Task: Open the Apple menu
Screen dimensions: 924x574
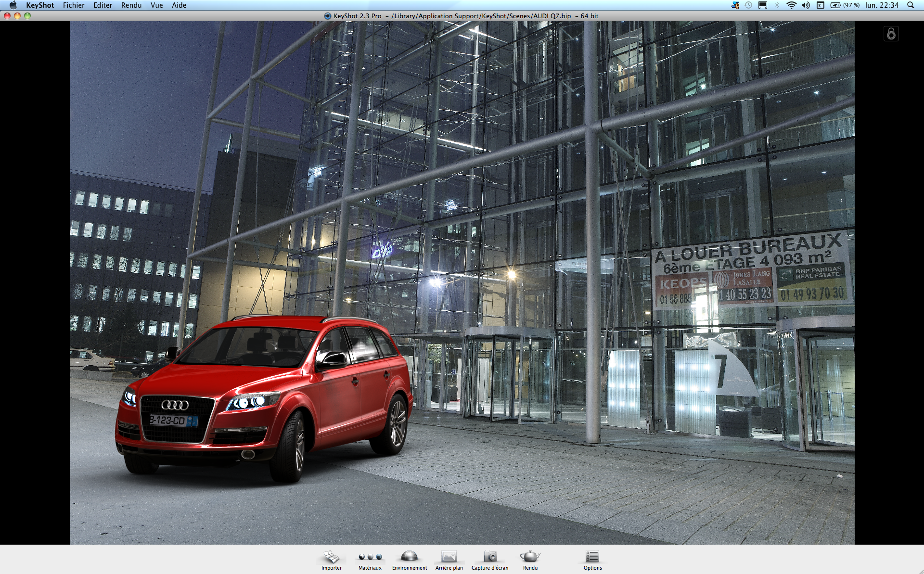Action: pos(13,5)
